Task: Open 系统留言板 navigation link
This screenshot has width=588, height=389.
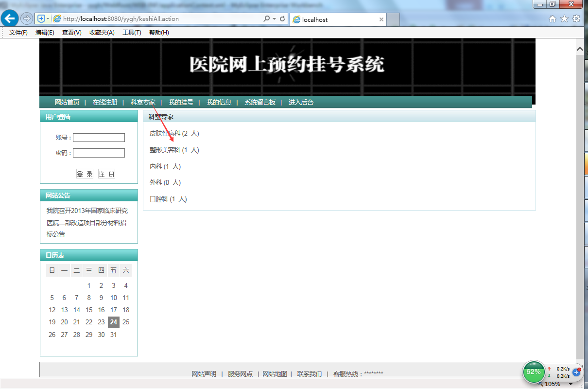Action: (260, 102)
